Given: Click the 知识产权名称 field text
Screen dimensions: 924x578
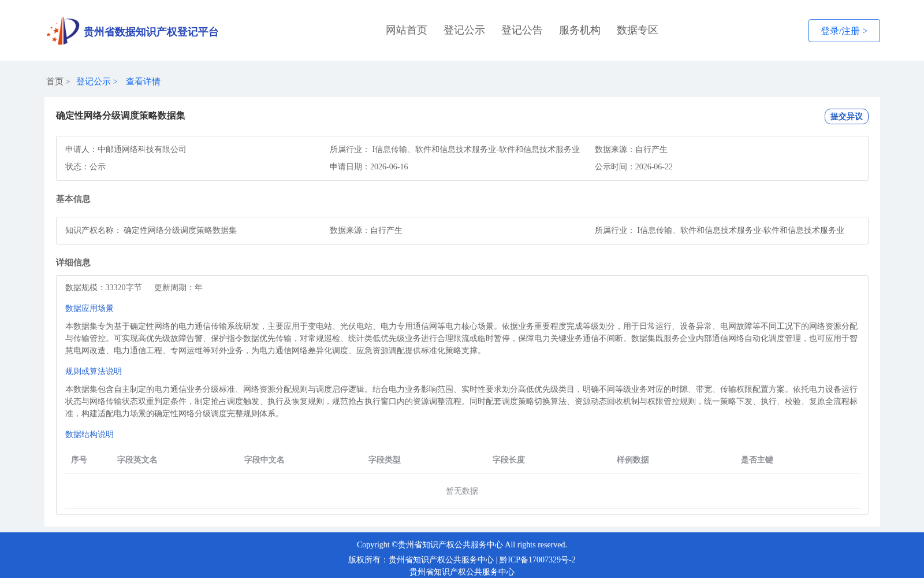Looking at the screenshot, I should tap(151, 230).
